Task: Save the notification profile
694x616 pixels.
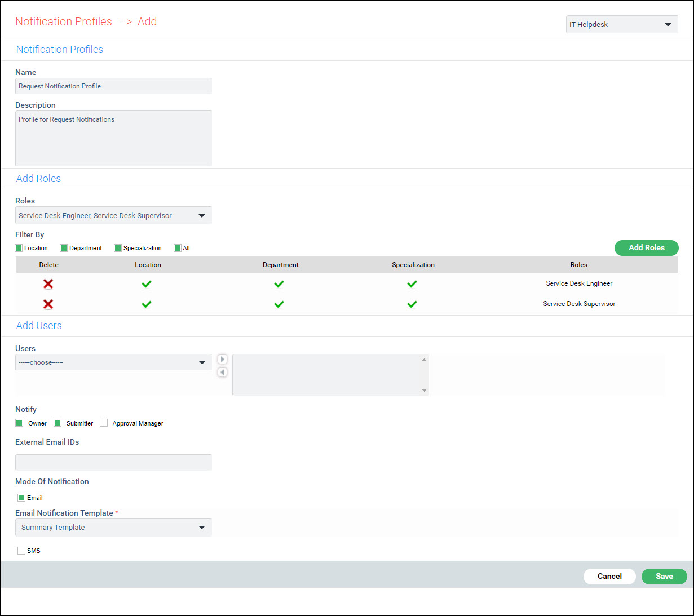Action: pyautogui.click(x=664, y=577)
